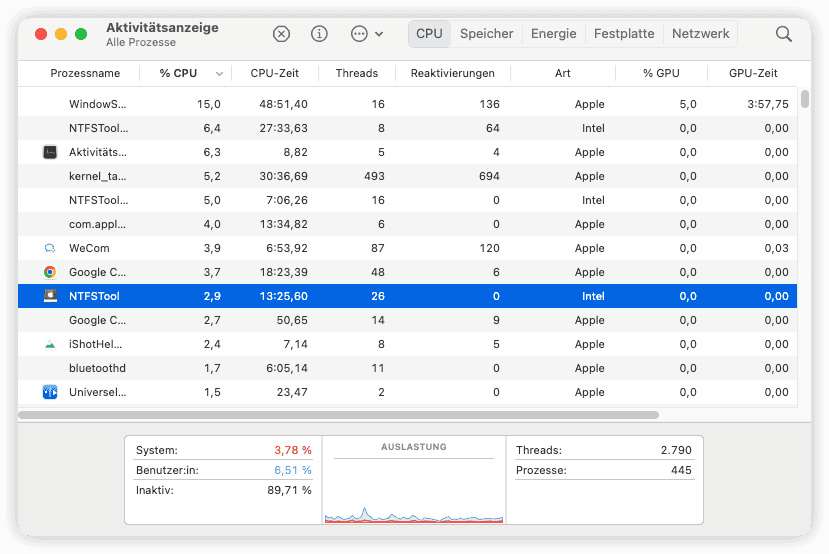Click the 694 Reaktivierungen value
Viewport: 829px width, 554px height.
[489, 176]
